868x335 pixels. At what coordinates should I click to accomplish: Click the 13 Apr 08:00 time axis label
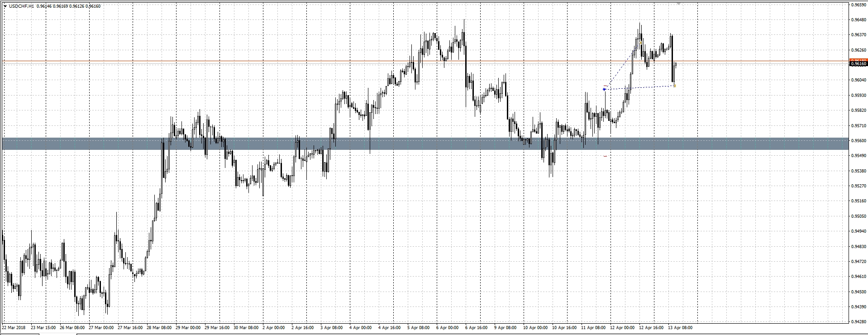point(681,327)
